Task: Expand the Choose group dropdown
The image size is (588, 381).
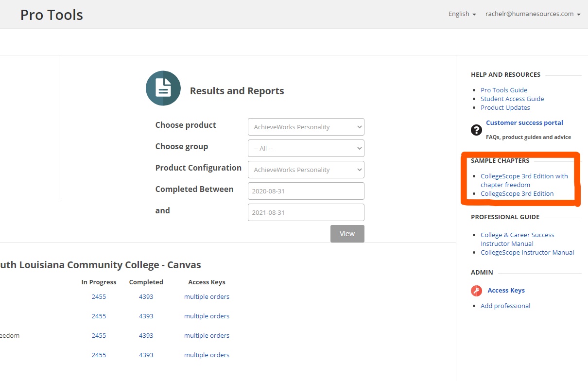Action: [x=306, y=148]
